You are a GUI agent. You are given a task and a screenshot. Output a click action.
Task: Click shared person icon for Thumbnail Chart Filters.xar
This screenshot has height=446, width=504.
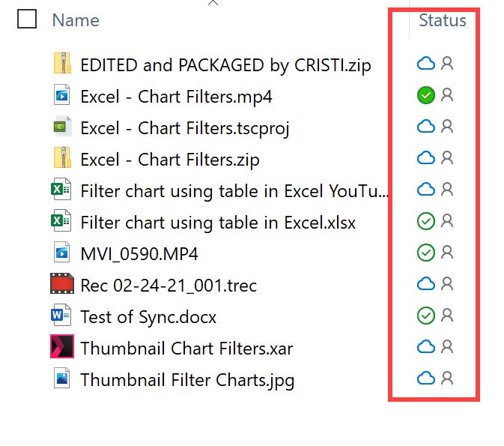(x=447, y=346)
